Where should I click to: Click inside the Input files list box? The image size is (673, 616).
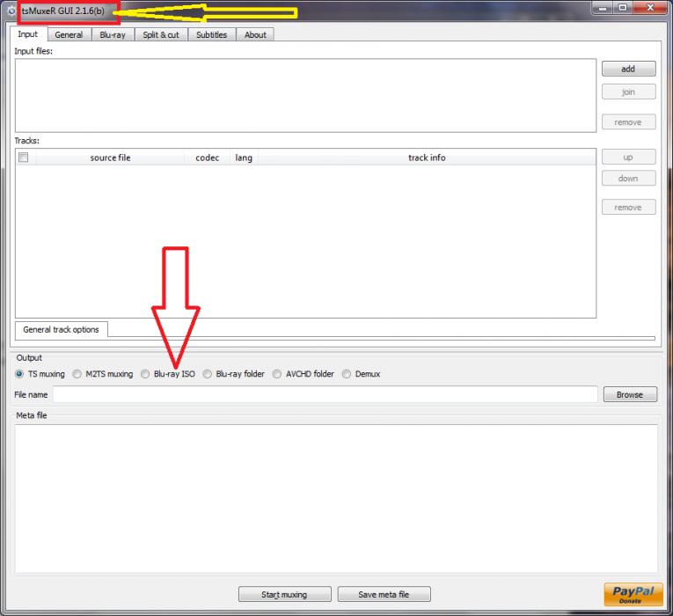(305, 95)
